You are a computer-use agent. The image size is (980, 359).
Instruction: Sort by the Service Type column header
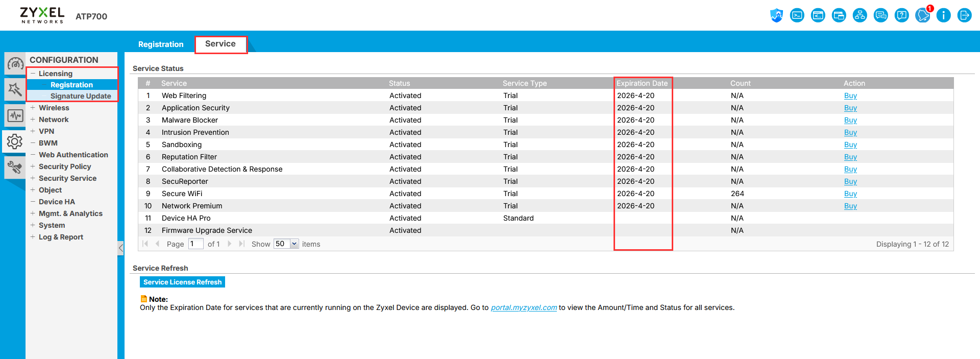pyautogui.click(x=525, y=83)
